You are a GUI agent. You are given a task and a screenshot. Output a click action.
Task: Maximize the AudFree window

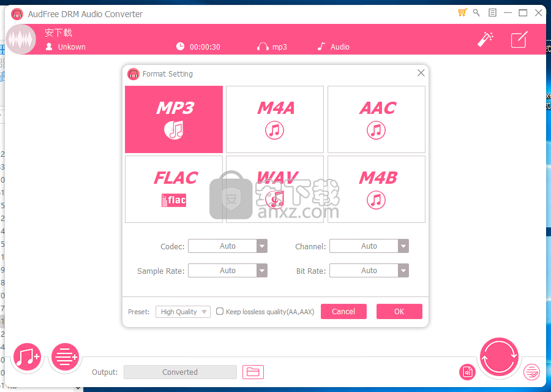(523, 13)
